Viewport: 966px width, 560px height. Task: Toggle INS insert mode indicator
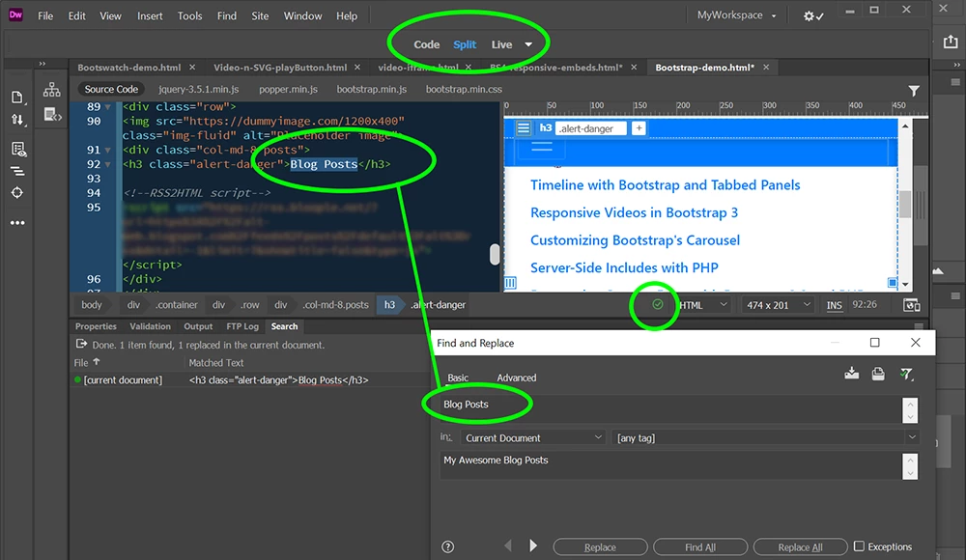[x=835, y=305]
